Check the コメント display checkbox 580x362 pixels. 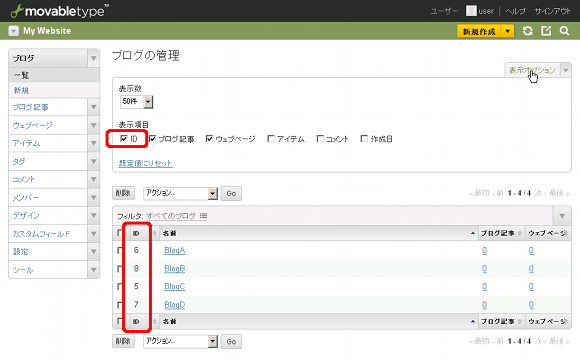click(x=320, y=139)
